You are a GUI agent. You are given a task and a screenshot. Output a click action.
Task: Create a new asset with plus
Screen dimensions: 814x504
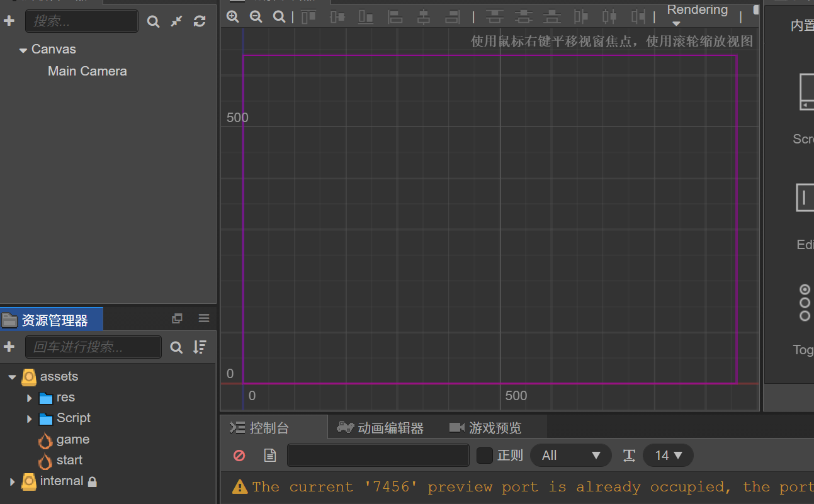9,347
